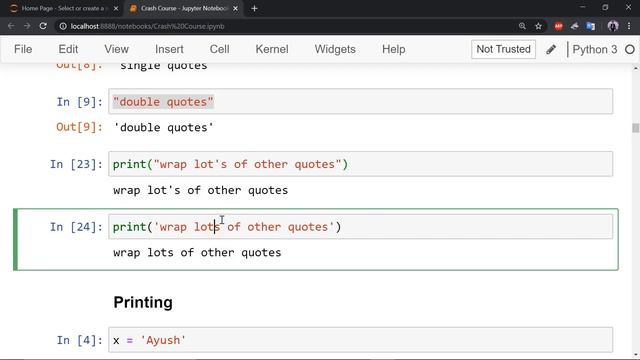Click the pencil edit mode icon
Image resolution: width=640 pixels, height=360 pixels.
551,49
